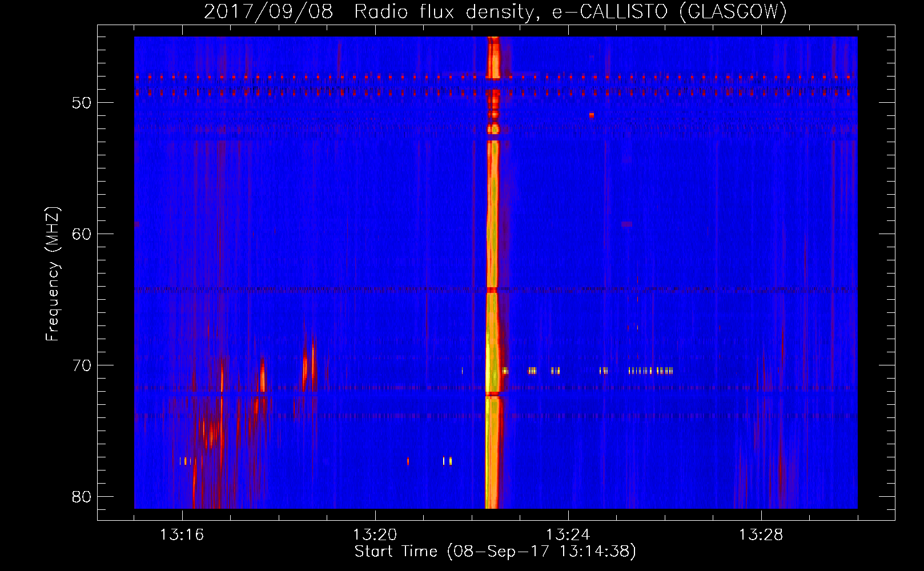924x571 pixels.
Task: Click the "Frequency (MHZ)" axis label
Action: [x=53, y=274]
